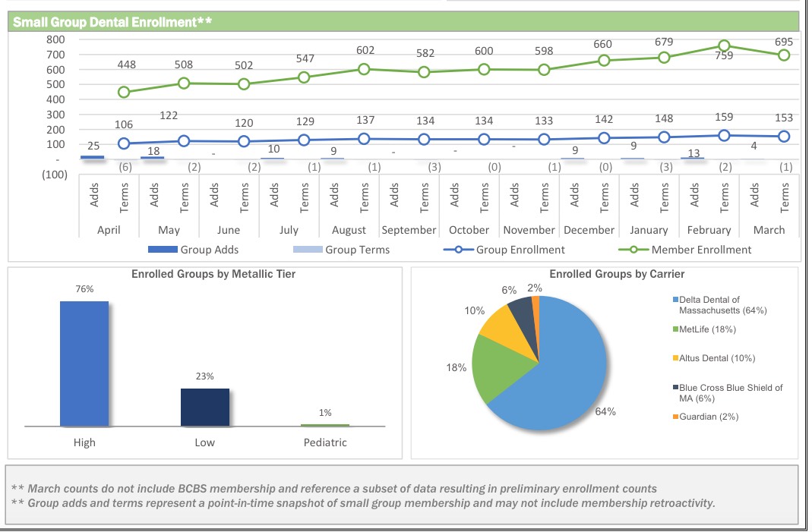Click the Small Group Dental Enrollment header
This screenshot has width=812, height=532.
[112, 22]
